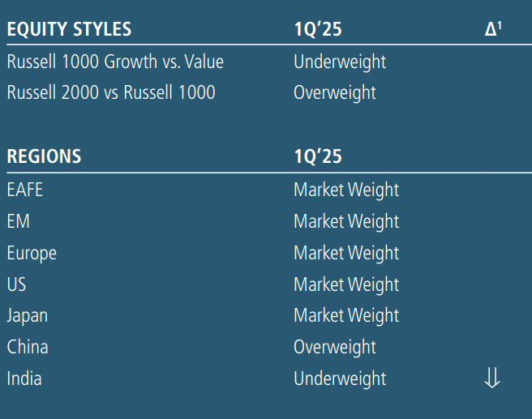Click Overweight for Russell 2000
Viewport: 532px width, 419px height.
coord(335,92)
